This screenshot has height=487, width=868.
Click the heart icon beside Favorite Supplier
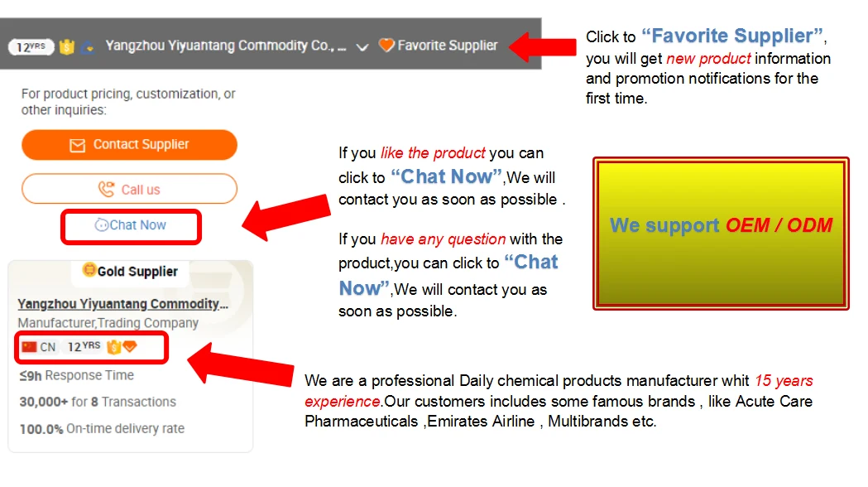(386, 46)
